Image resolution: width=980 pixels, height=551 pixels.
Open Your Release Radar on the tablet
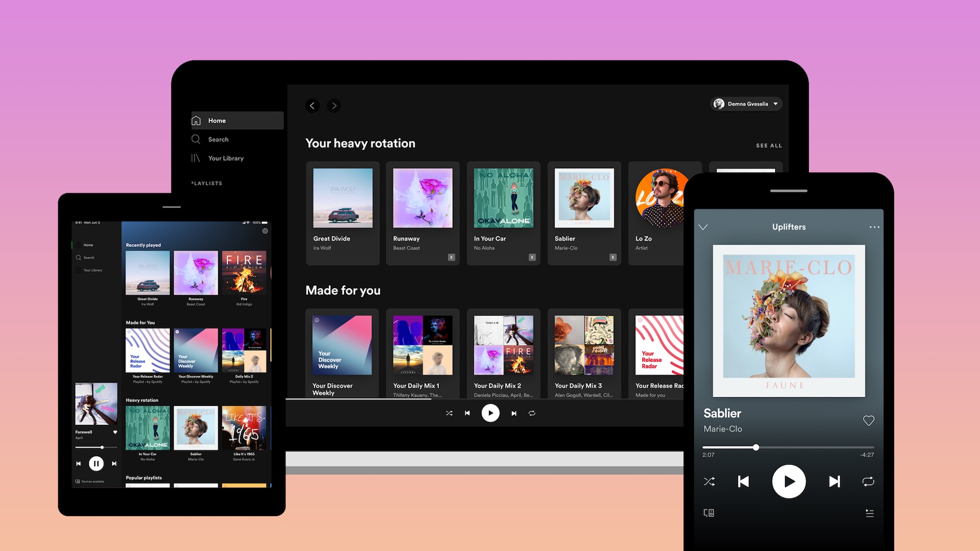tap(148, 356)
